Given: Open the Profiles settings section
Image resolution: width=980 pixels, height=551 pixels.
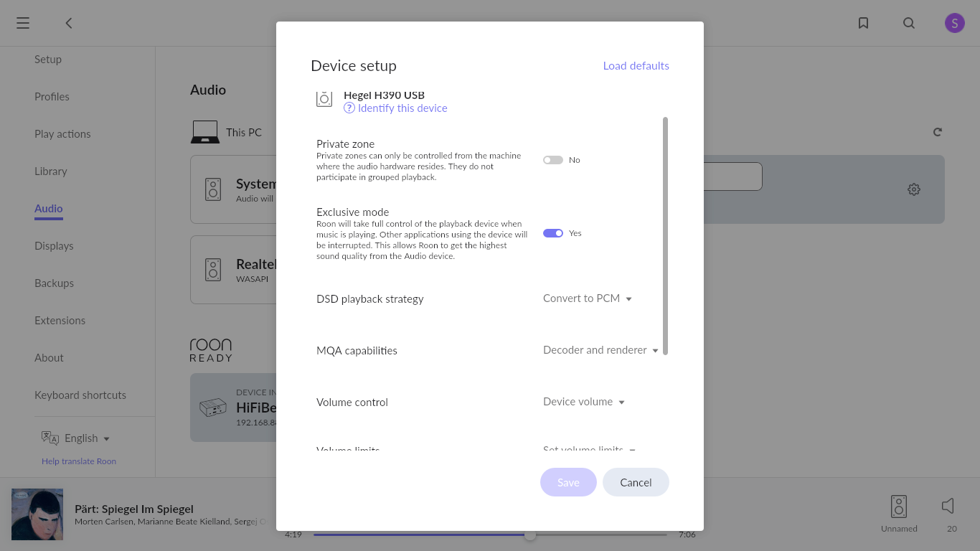Looking at the screenshot, I should (x=52, y=97).
